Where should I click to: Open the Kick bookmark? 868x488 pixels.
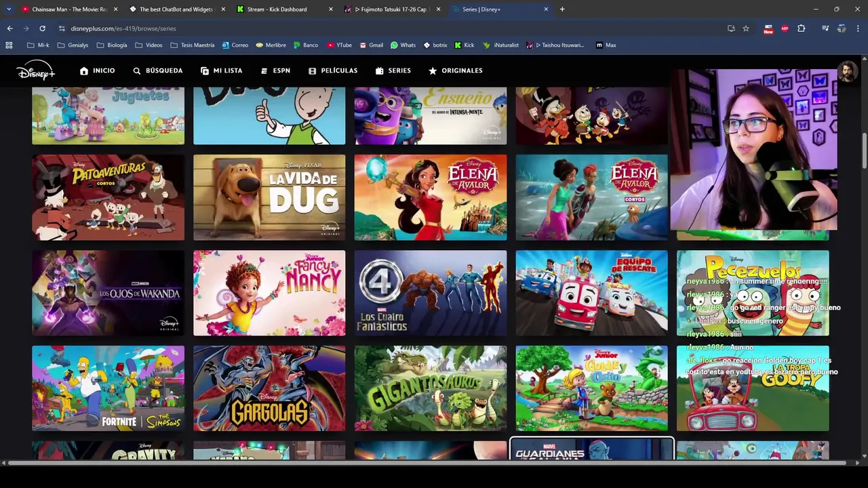[x=464, y=45]
